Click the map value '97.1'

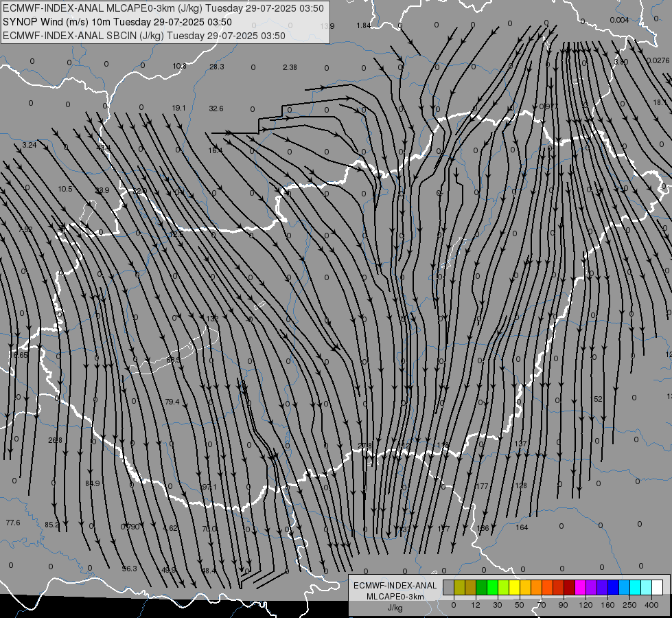tap(209, 487)
